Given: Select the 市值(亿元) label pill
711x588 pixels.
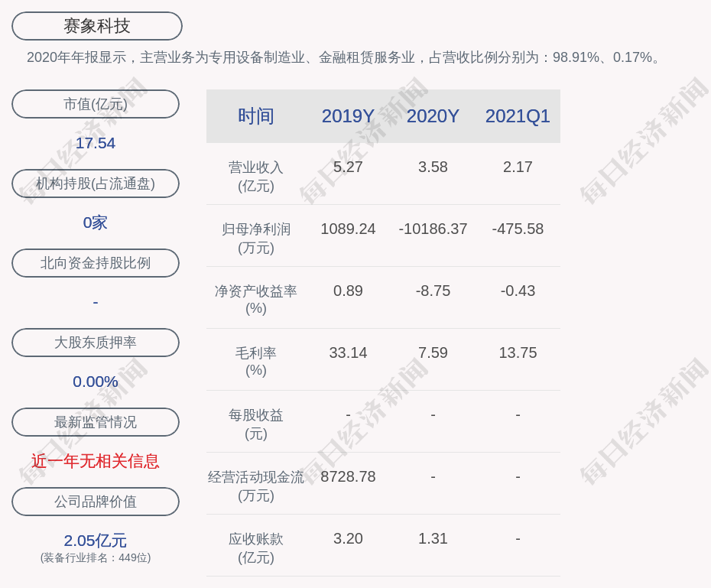Looking at the screenshot, I should click(x=96, y=104).
